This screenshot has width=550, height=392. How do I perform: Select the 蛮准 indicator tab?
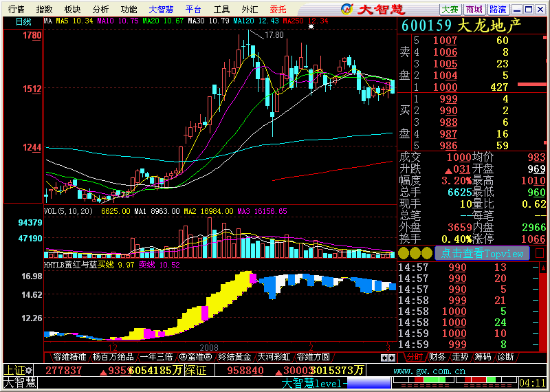pyautogui.click(x=195, y=357)
